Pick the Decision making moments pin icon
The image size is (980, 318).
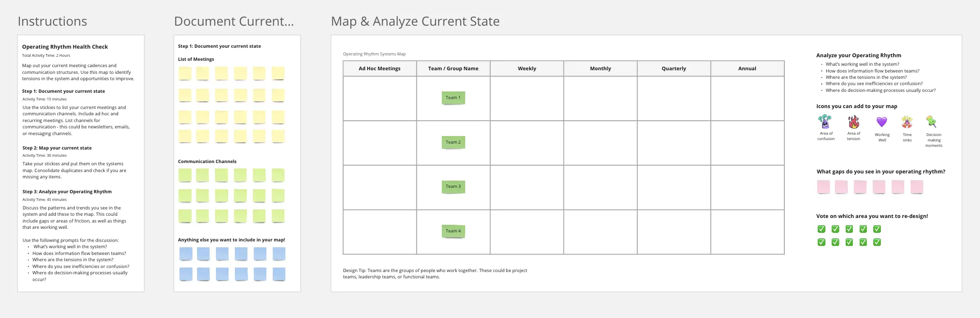coord(931,122)
